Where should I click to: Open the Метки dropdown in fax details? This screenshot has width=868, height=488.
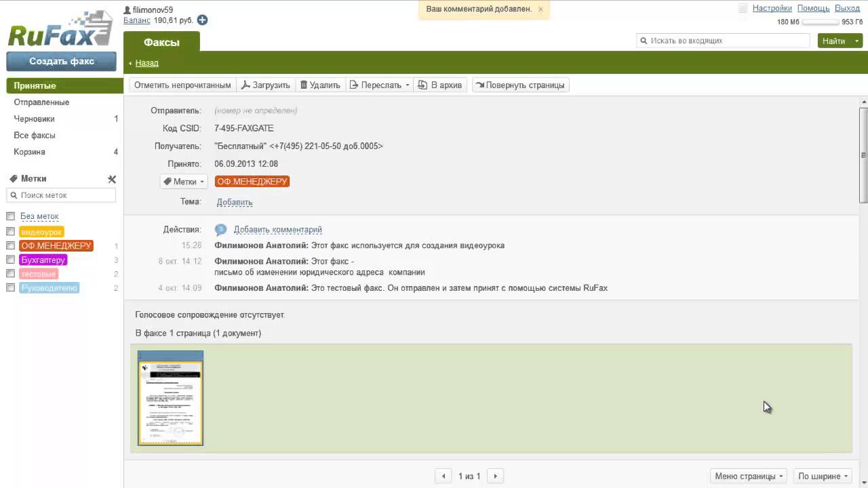point(184,182)
